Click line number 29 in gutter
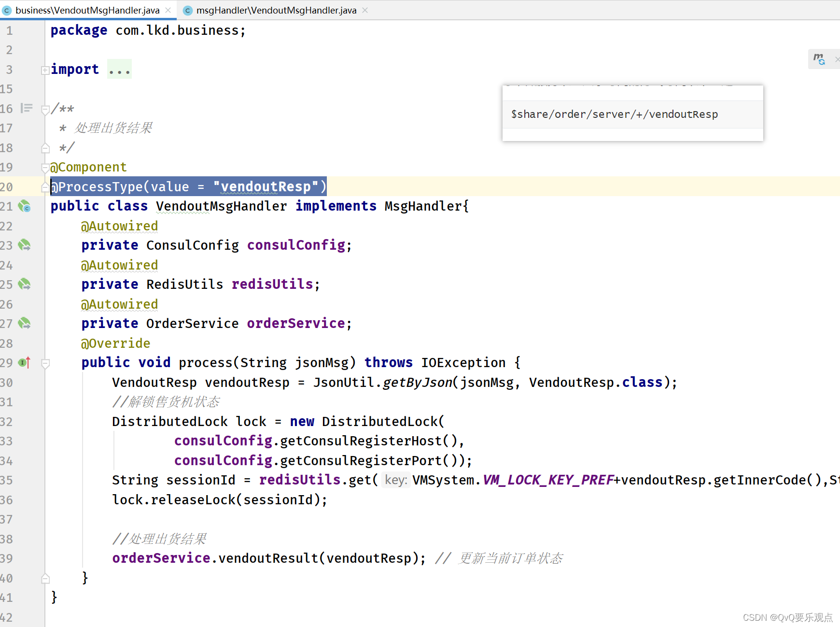The image size is (840, 627). pos(7,363)
